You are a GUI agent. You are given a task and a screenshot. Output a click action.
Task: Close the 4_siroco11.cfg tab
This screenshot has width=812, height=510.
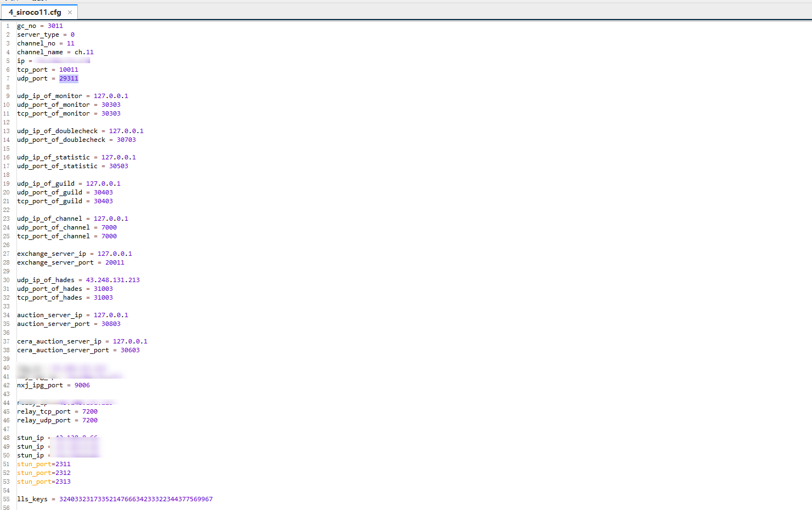pyautogui.click(x=70, y=12)
